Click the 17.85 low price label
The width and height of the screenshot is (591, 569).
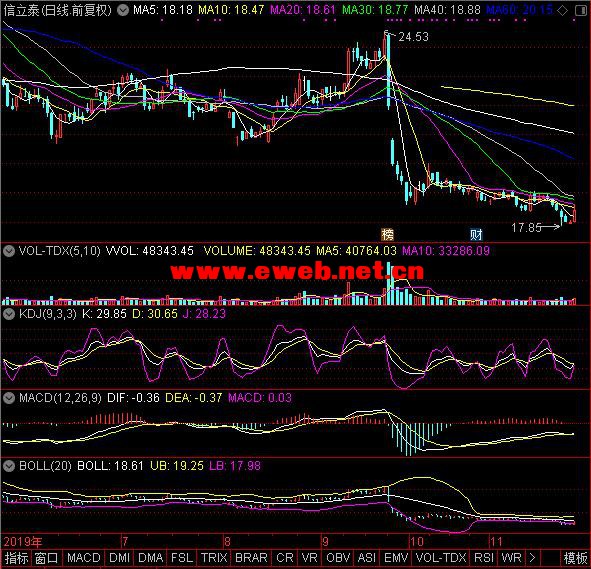[526, 228]
